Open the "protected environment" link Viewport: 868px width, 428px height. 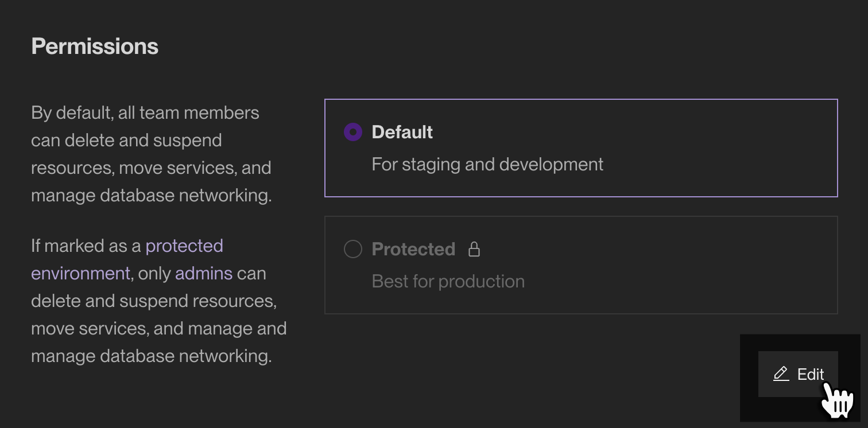point(184,246)
